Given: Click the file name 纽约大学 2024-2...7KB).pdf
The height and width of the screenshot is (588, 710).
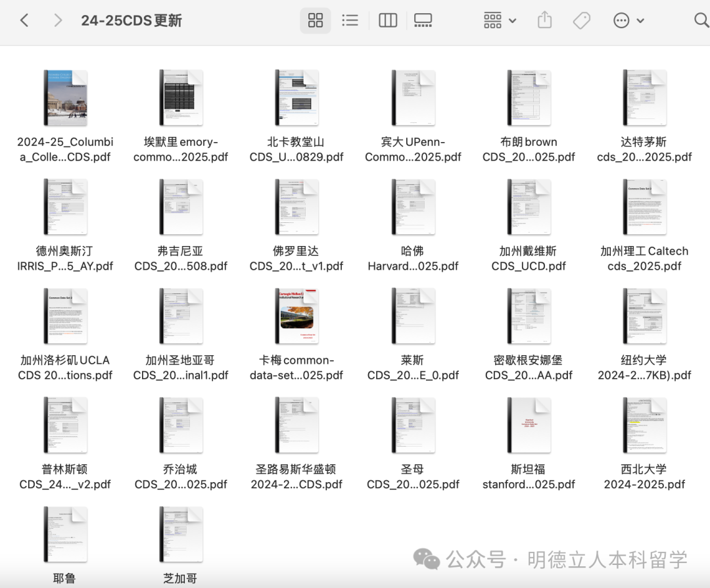Looking at the screenshot, I should (644, 368).
